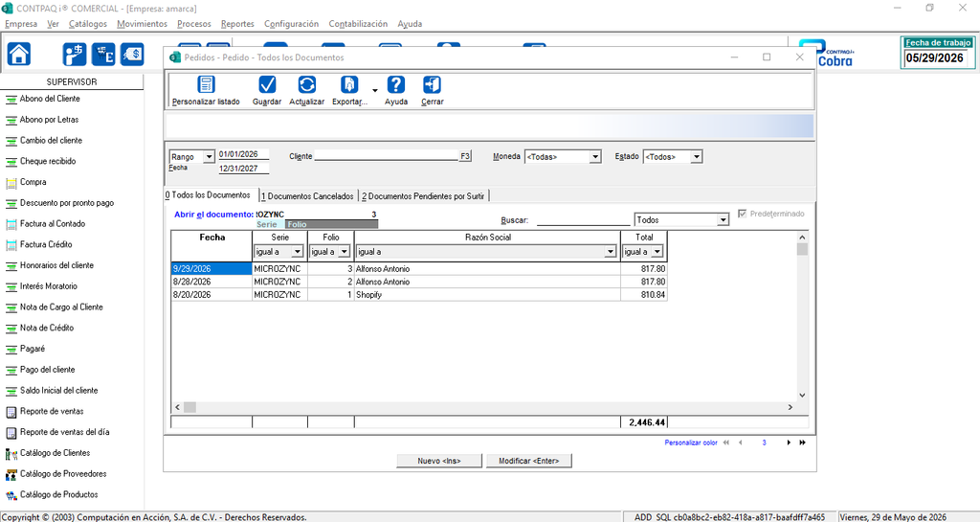Image resolution: width=980 pixels, height=522 pixels.
Task: Open the Moneda dropdown
Action: point(595,157)
